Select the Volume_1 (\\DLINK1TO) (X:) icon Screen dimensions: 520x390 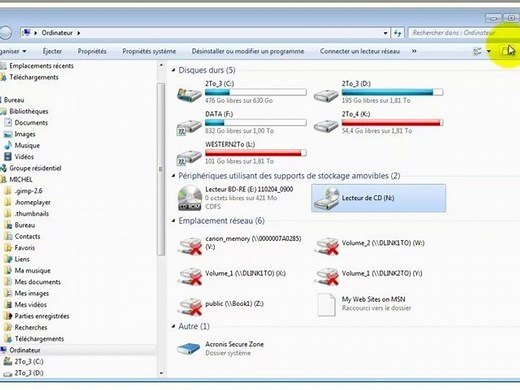(190, 277)
